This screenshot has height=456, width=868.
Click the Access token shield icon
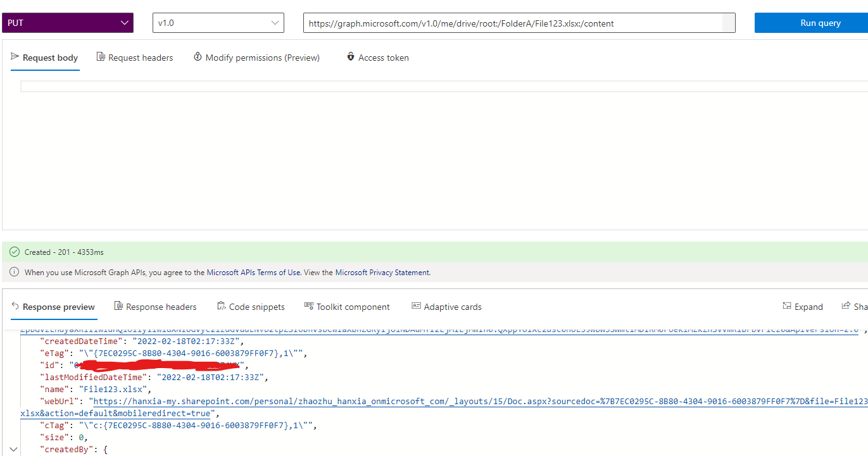(351, 57)
